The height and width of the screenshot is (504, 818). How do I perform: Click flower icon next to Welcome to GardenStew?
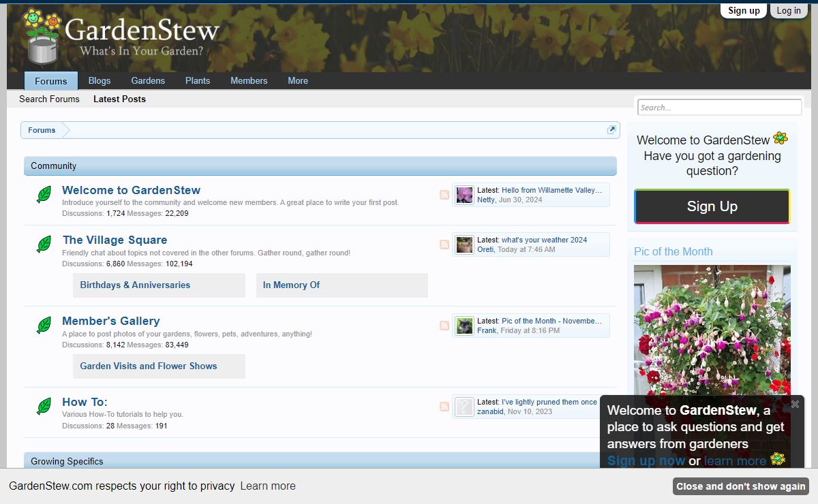point(781,138)
